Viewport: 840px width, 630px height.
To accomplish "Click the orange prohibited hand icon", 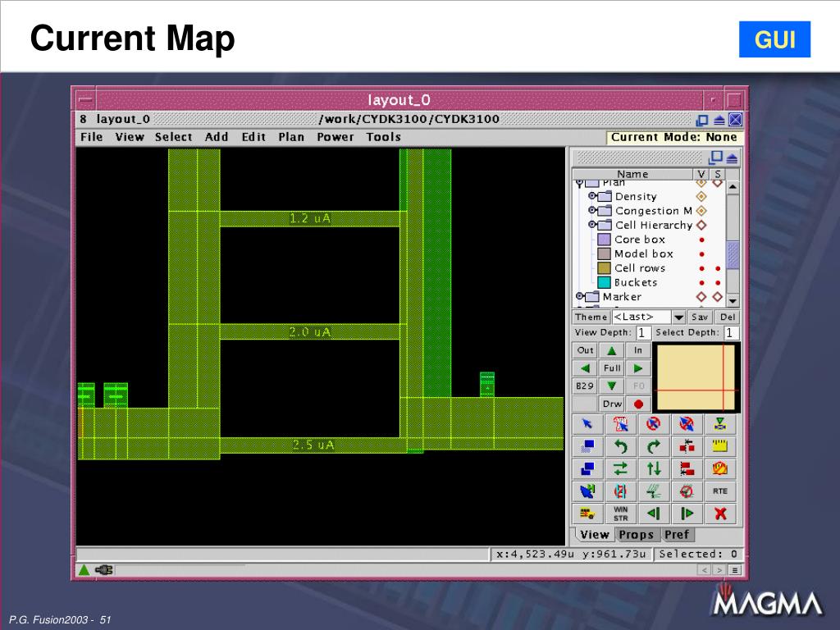I will tap(720, 468).
